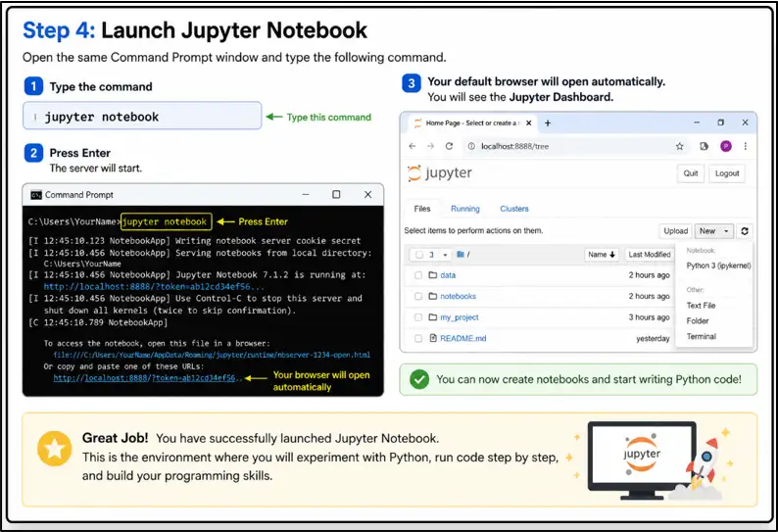Open the README.md file link
This screenshot has height=532, width=778.
pos(462,338)
